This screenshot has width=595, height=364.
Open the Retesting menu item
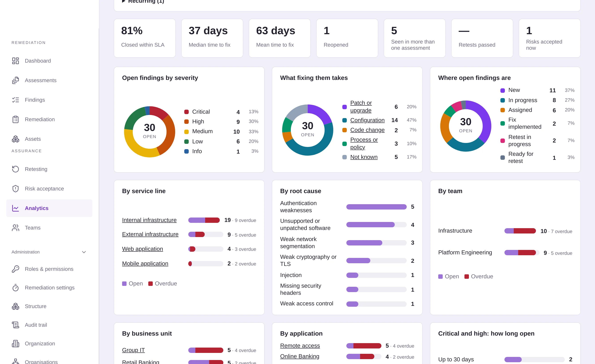(49, 169)
